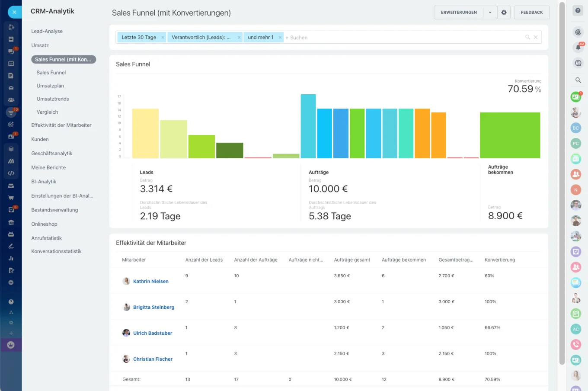Click the large green 'Aufträge bekommen' bar
This screenshot has height=391, width=588.
pos(510,135)
